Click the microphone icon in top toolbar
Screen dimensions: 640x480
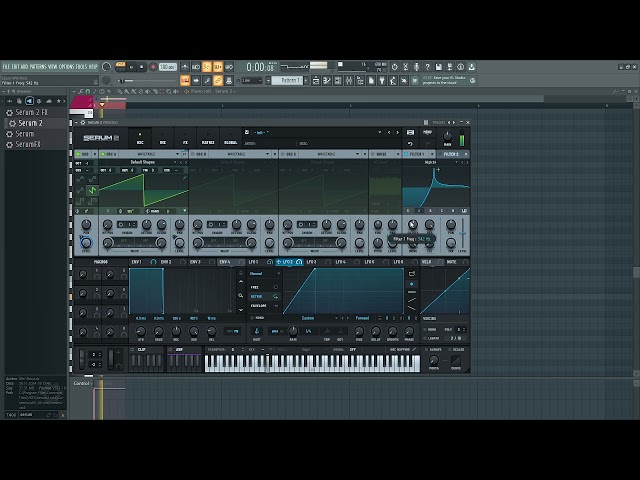[416, 67]
